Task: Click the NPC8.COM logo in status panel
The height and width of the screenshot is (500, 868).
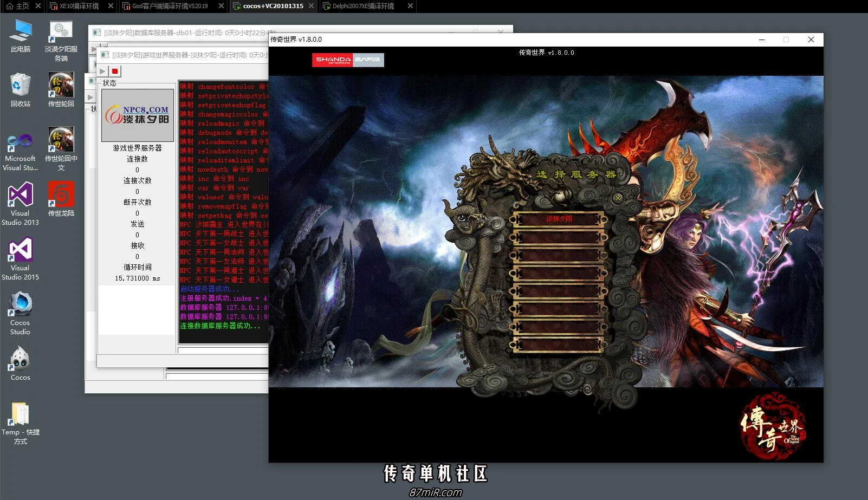Action: pyautogui.click(x=138, y=115)
